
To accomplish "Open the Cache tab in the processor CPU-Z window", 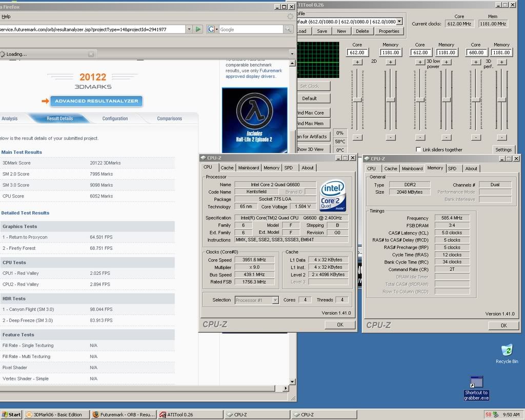I will 227,168.
